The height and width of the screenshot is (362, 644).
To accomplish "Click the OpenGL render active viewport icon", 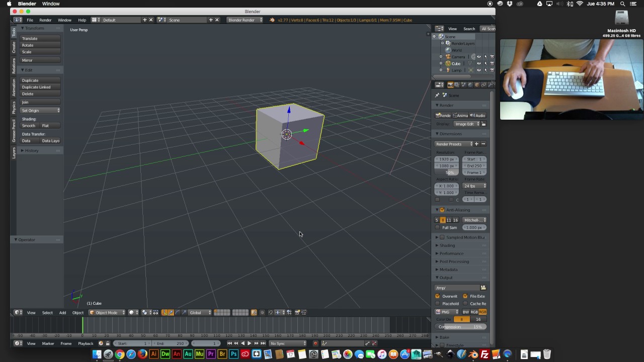I will point(297,313).
